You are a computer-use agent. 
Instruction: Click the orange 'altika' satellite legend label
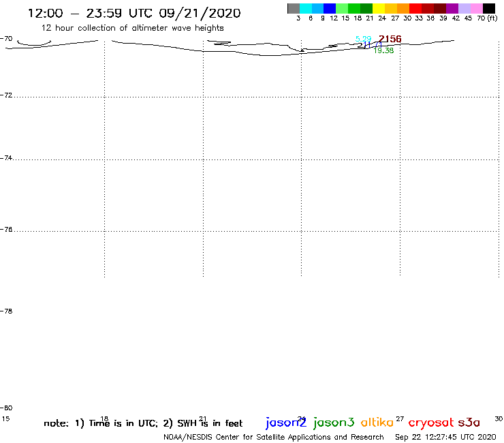pos(377,423)
